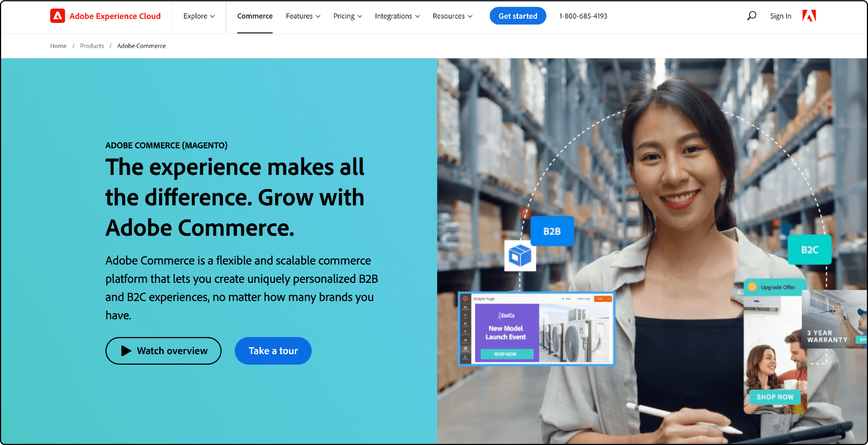Expand the Resources dropdown menu
Image resolution: width=868 pixels, height=445 pixels.
(453, 16)
